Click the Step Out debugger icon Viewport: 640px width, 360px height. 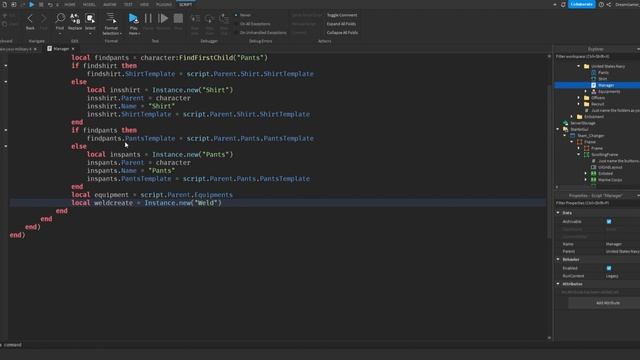224,19
